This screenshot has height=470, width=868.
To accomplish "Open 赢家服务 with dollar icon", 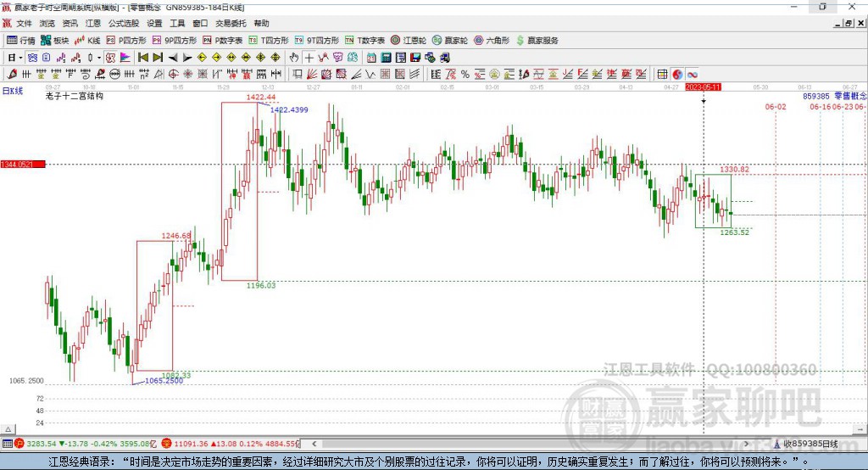I will point(537,41).
